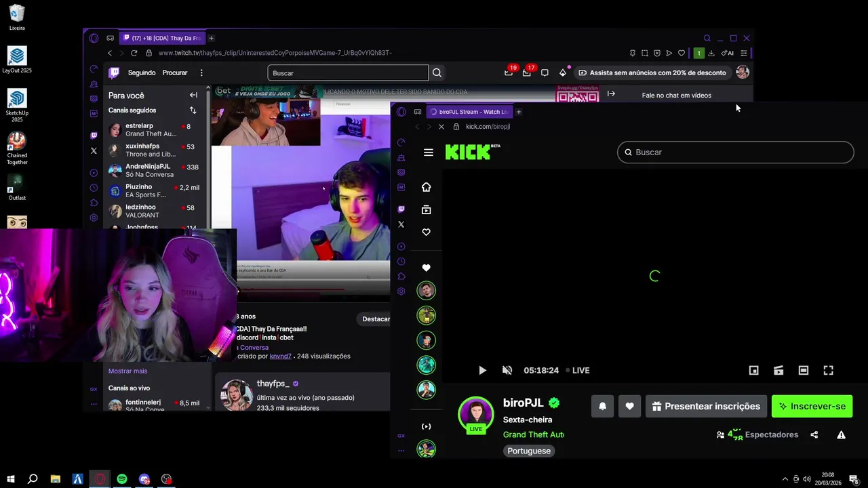Toggle Kick picture-in-picture mini player
This screenshot has width=868, height=488.
pos(753,370)
